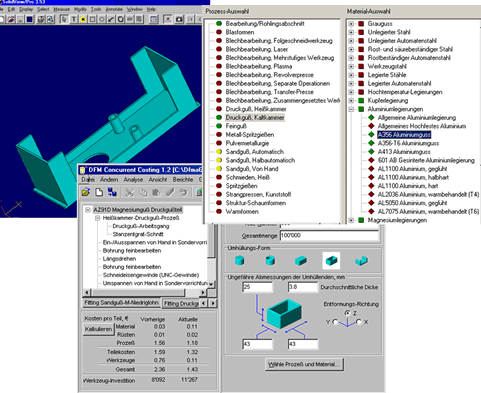481x393 pixels.
Task: Click the Gesamtmenge input field
Action: pos(329,235)
